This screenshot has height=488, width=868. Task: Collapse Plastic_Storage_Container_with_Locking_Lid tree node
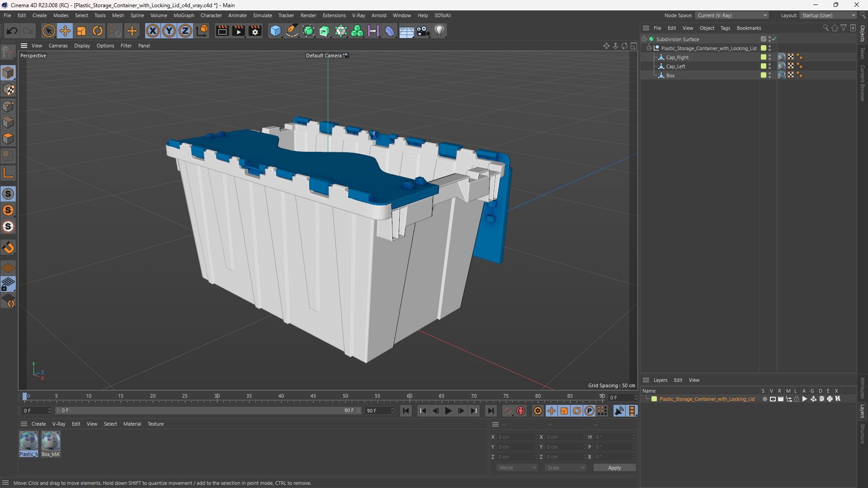pos(649,48)
